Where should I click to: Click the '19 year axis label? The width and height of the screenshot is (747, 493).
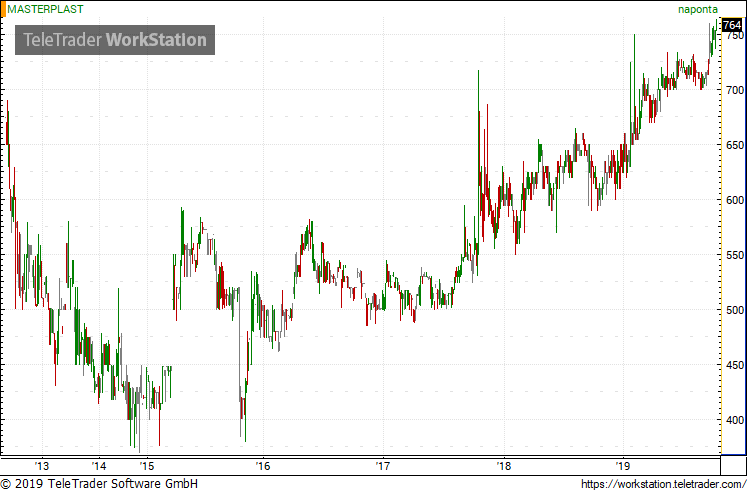623,466
